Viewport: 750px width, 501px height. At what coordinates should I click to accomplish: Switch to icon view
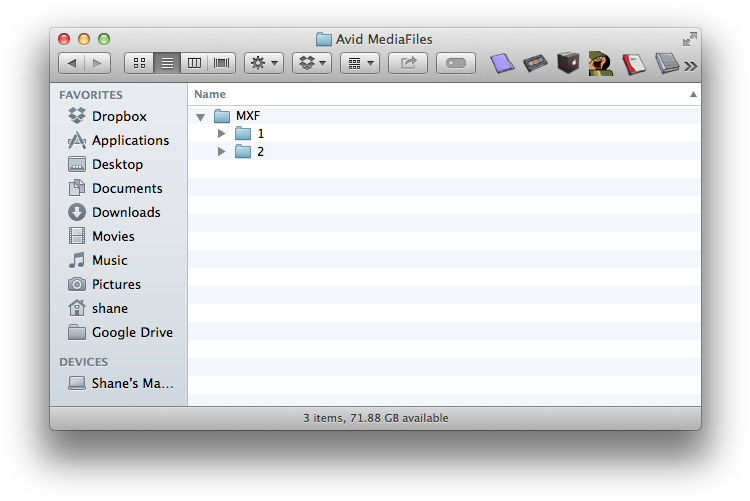pyautogui.click(x=139, y=63)
